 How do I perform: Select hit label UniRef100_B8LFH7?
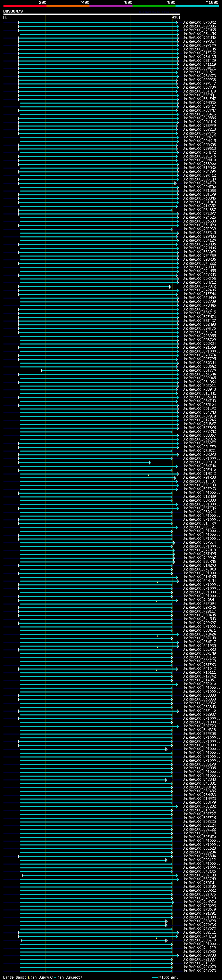click(199, 99)
